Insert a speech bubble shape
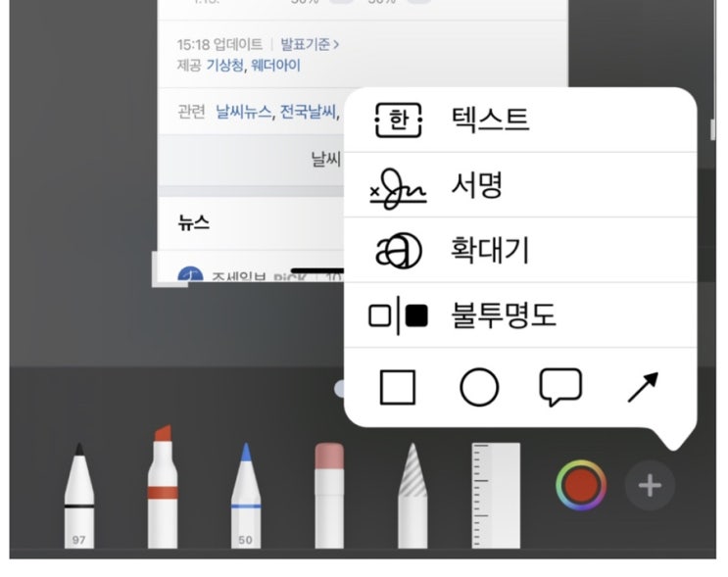The width and height of the screenshot is (728, 577). pos(560,388)
